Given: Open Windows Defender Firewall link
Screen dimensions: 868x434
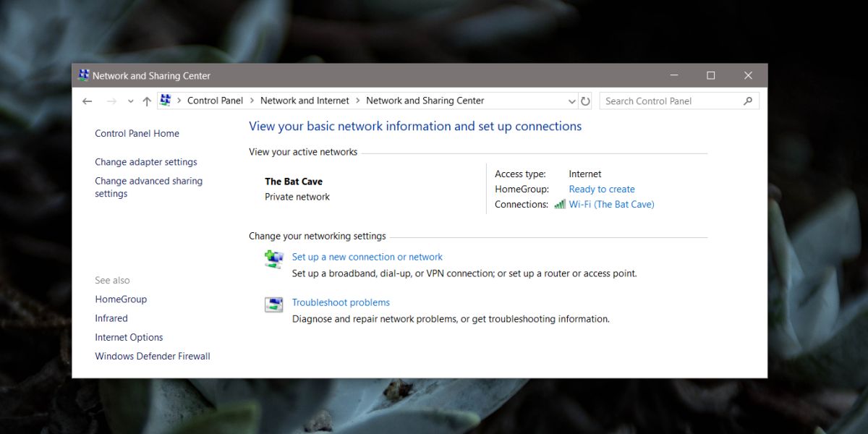Looking at the screenshot, I should [153, 356].
